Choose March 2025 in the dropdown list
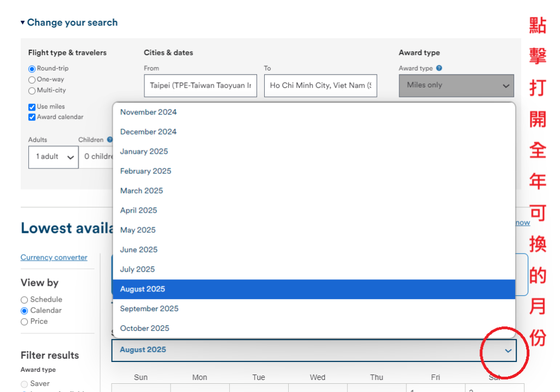560x392 pixels. pos(142,191)
